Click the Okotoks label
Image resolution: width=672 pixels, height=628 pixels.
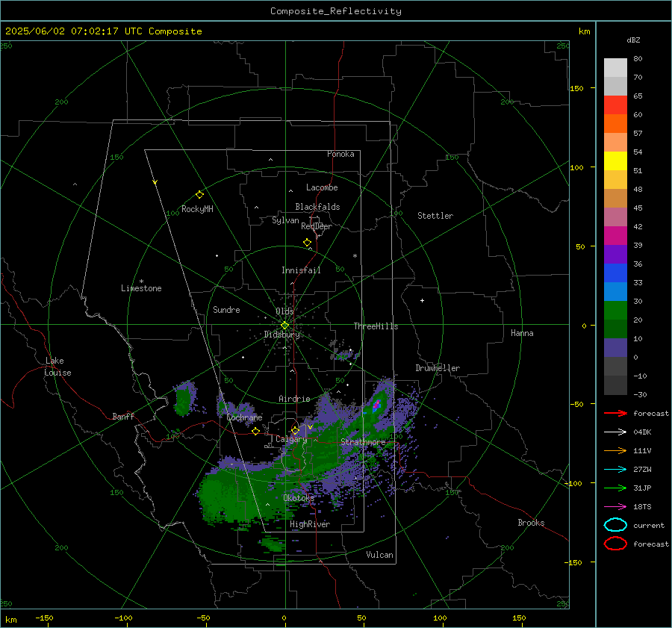(x=299, y=497)
